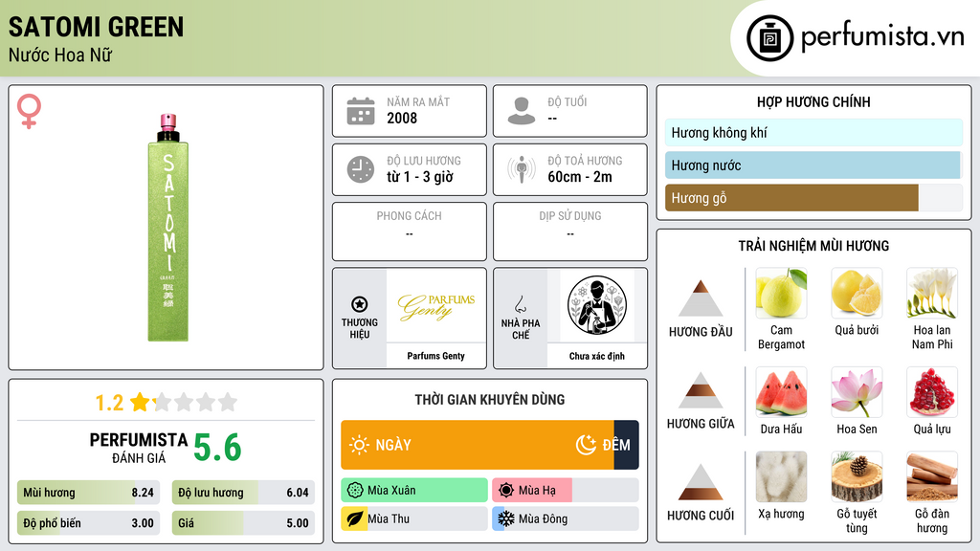Click the Mùa Thu season bar

click(x=414, y=518)
